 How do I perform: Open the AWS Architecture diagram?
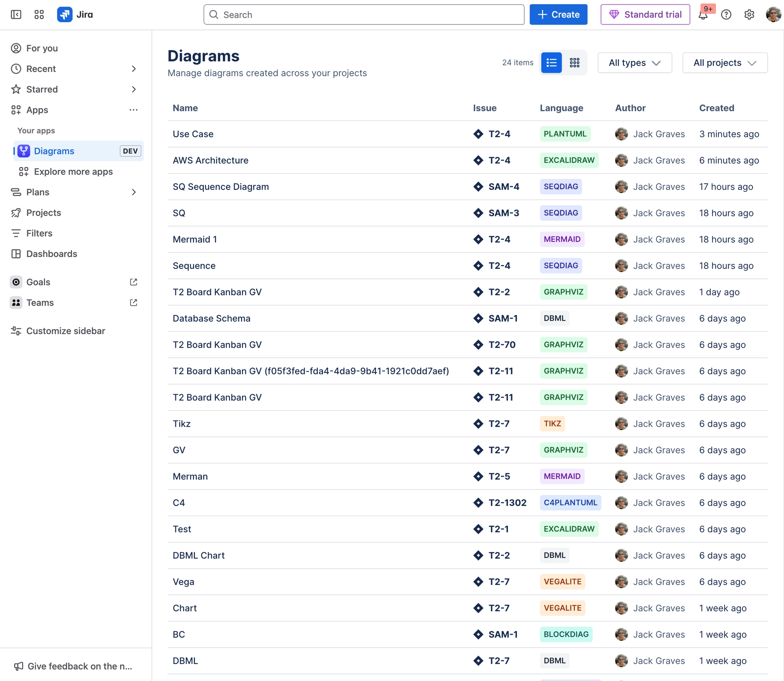pyautogui.click(x=210, y=160)
